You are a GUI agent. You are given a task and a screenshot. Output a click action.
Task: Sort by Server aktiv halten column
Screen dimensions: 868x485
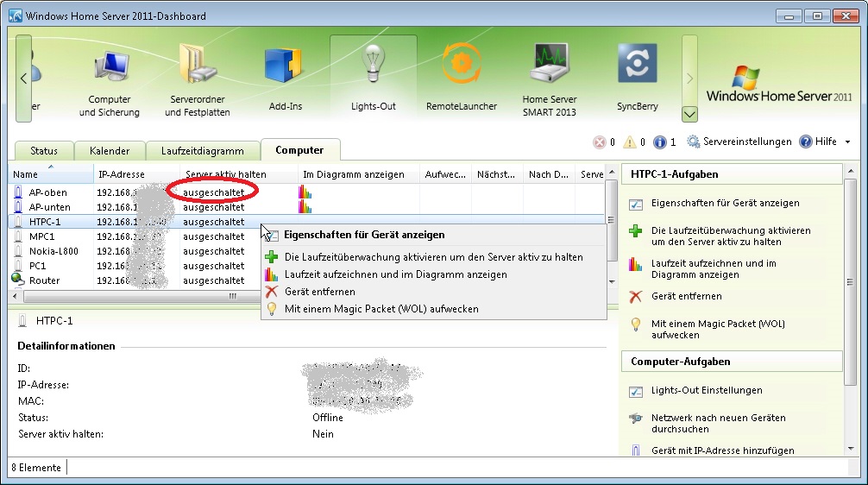tap(239, 173)
